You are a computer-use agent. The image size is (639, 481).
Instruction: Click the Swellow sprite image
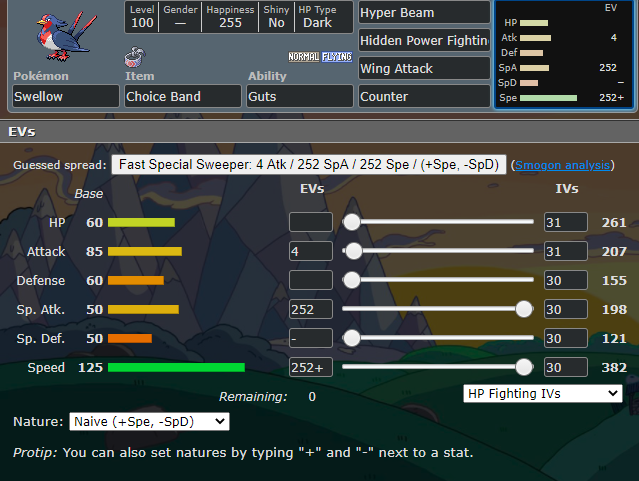(66, 38)
